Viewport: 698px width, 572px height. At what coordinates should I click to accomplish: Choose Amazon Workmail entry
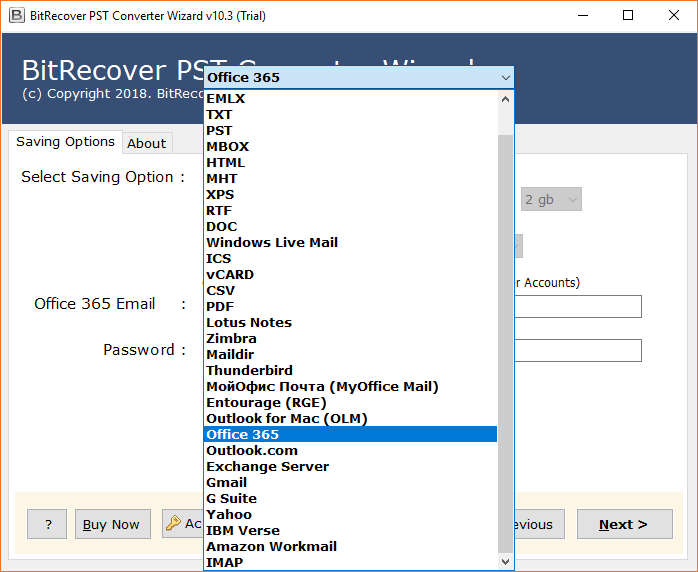[350, 547]
